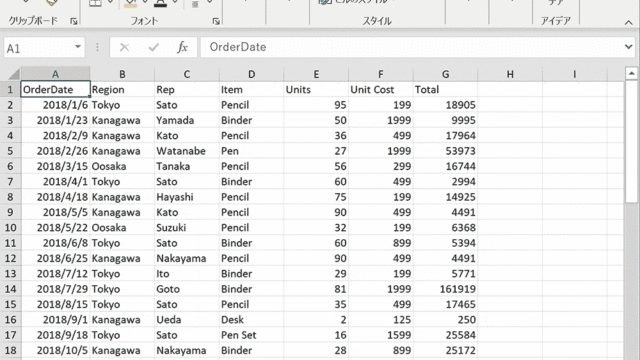
Task: Select the cell containing Ito
Action: (x=187, y=273)
